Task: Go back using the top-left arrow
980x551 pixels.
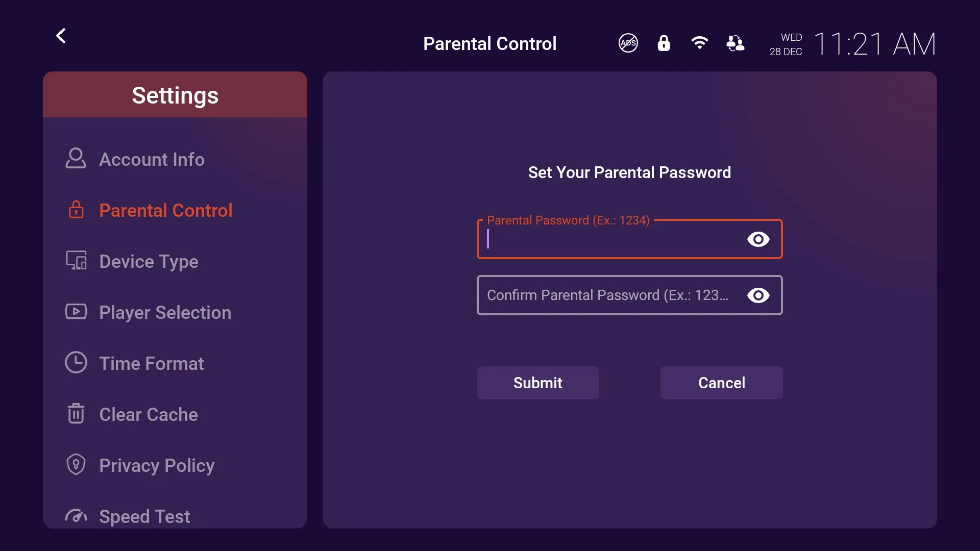Action: 61,36
